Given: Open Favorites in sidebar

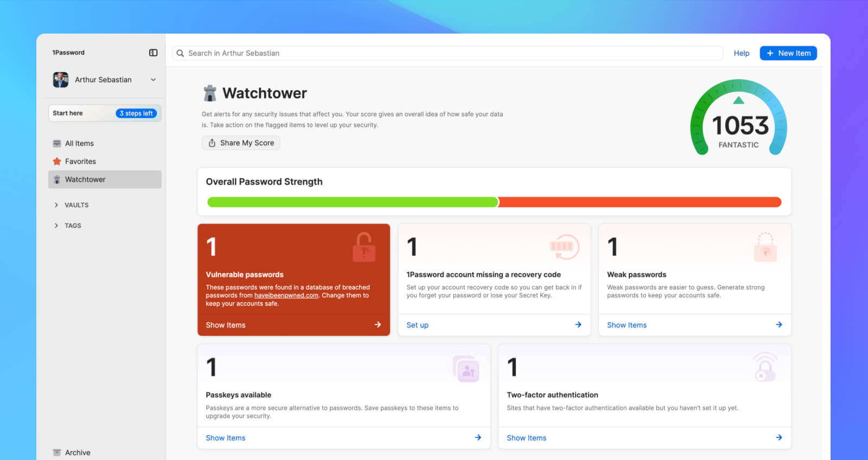Looking at the screenshot, I should 105,161.
